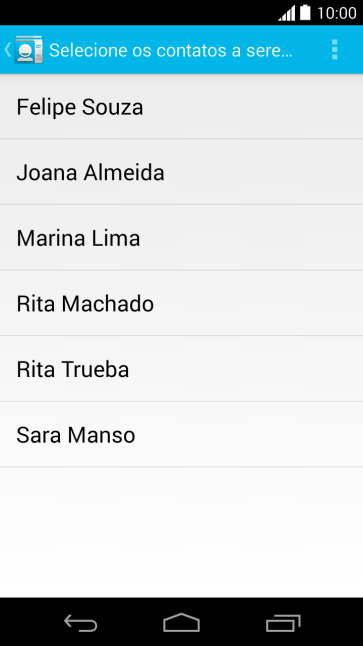
Task: Select the contact Joana Almeida
Action: [x=181, y=172]
